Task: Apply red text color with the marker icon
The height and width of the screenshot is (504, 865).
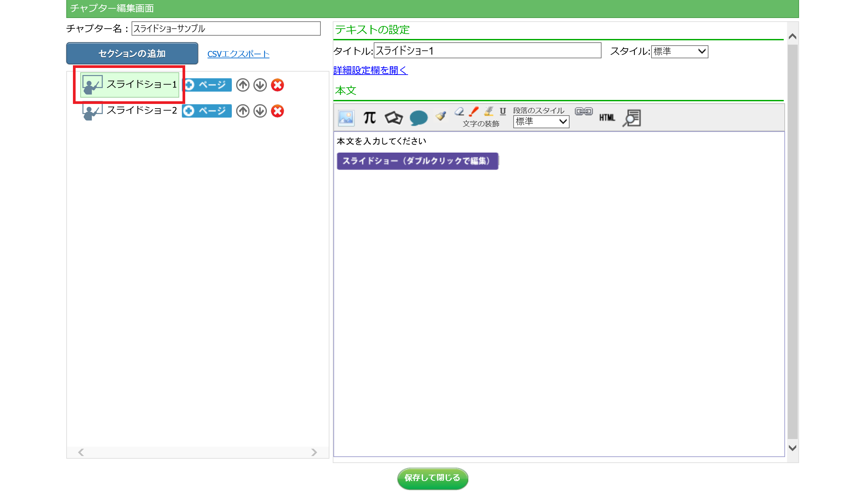Action: (474, 111)
